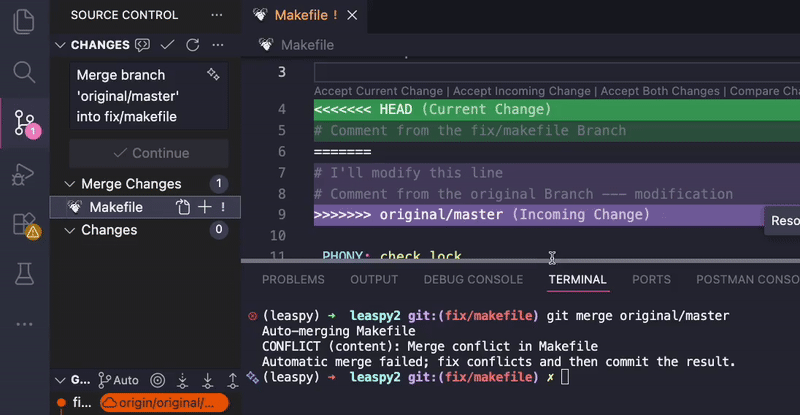Generate commit message with sparkle icon
The height and width of the screenshot is (415, 800).
pos(212,75)
